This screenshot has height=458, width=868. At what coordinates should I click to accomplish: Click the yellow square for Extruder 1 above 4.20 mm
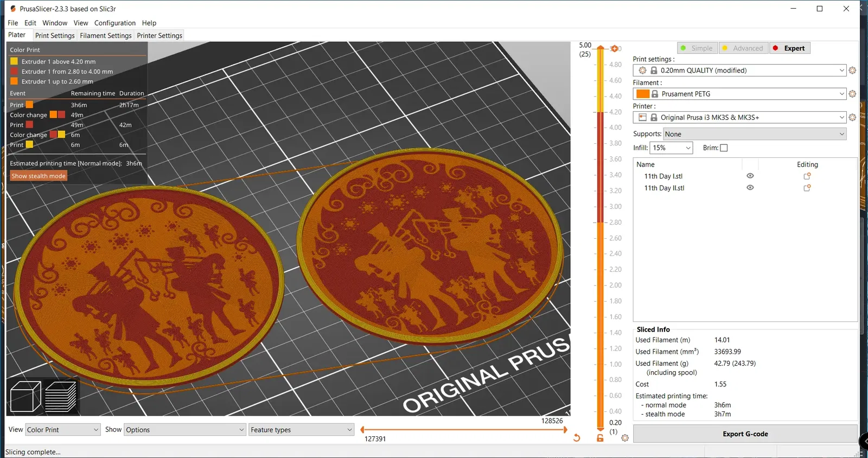pyautogui.click(x=14, y=61)
